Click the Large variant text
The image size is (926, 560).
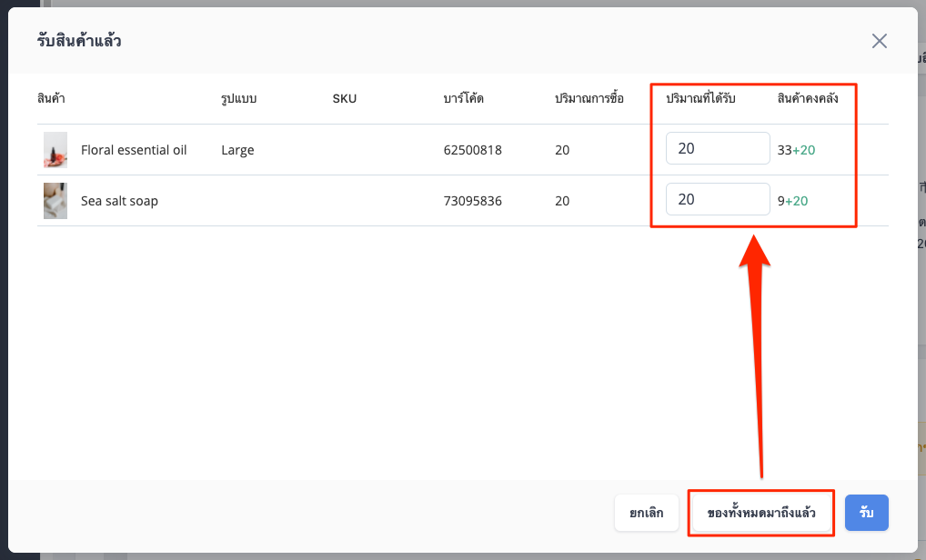237,150
